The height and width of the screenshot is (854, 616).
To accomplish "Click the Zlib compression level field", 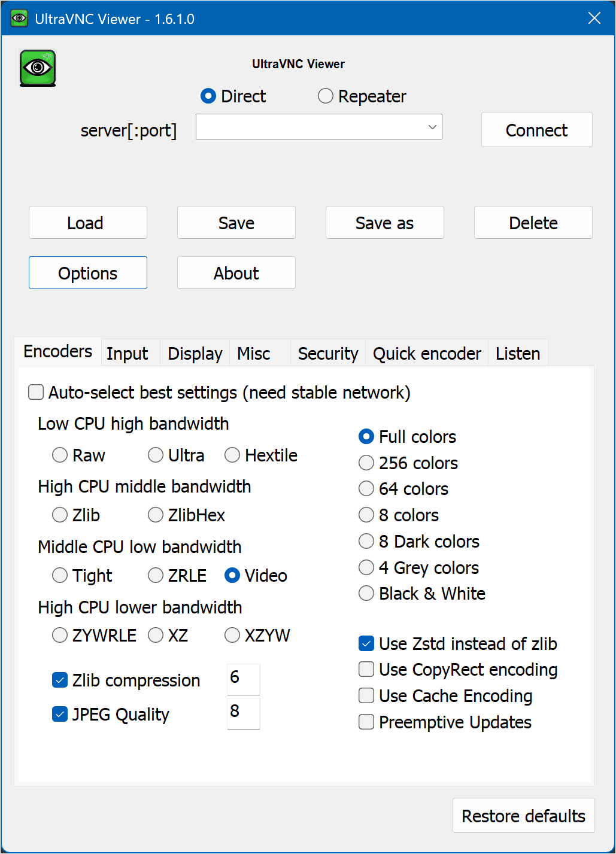I will [243, 679].
